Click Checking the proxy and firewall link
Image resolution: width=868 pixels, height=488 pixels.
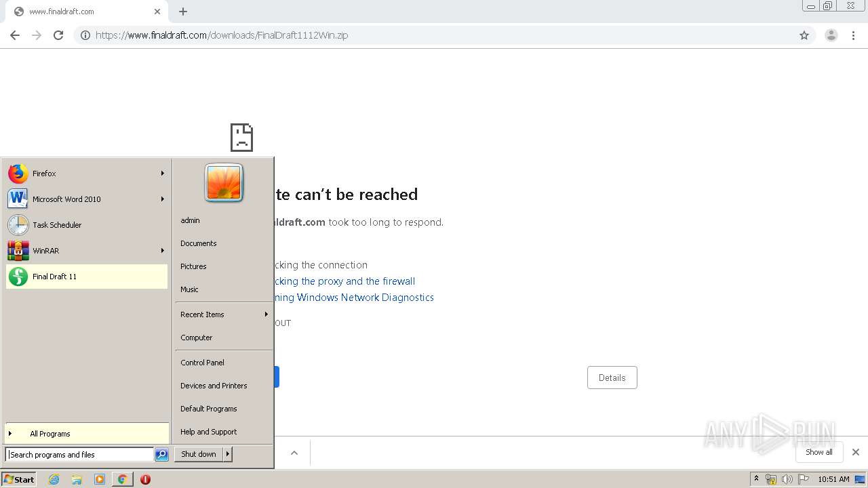click(344, 281)
